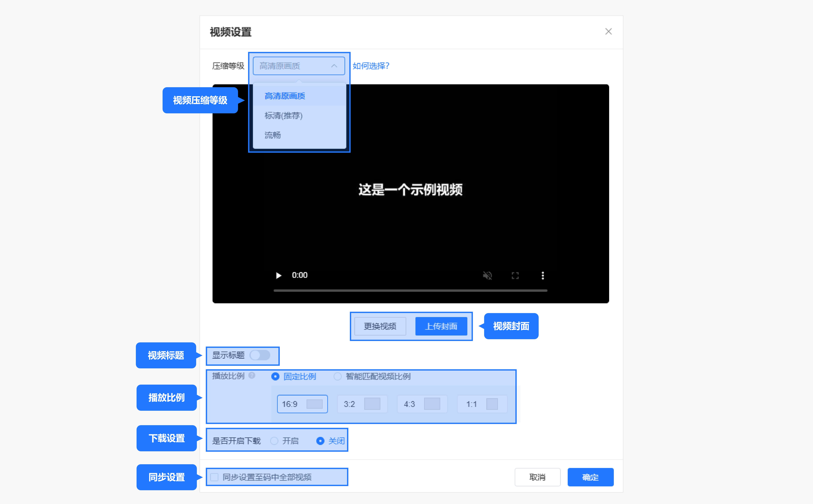The height and width of the screenshot is (504, 813).
Task: Choose 流畅 compression option
Action: [273, 135]
